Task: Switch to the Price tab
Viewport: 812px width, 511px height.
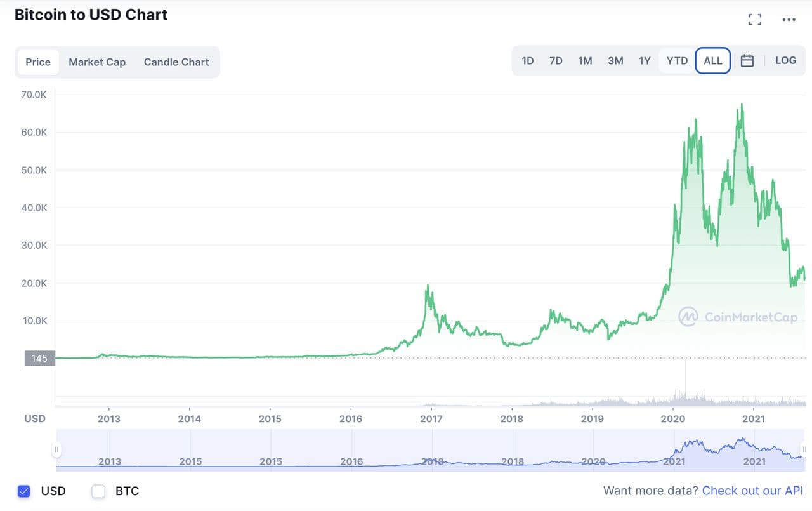Action: (38, 62)
